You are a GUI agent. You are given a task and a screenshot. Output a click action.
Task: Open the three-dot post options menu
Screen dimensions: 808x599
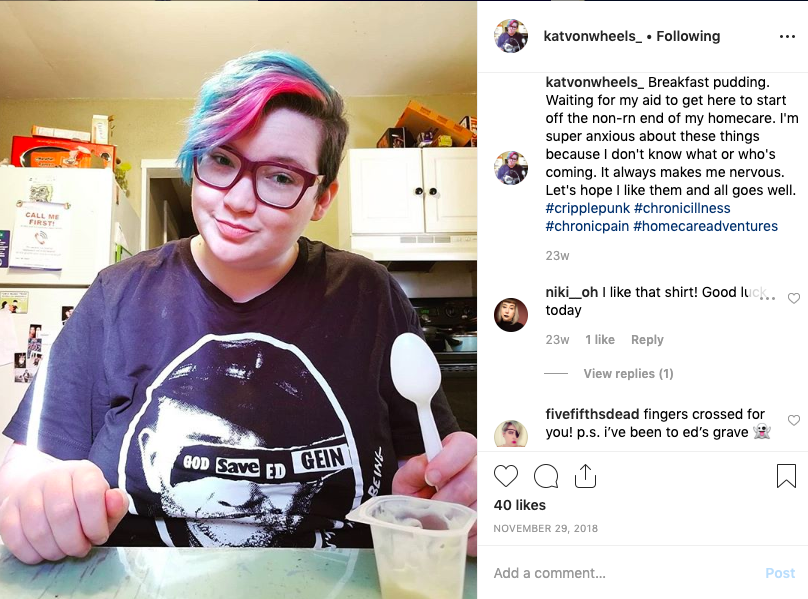(787, 37)
